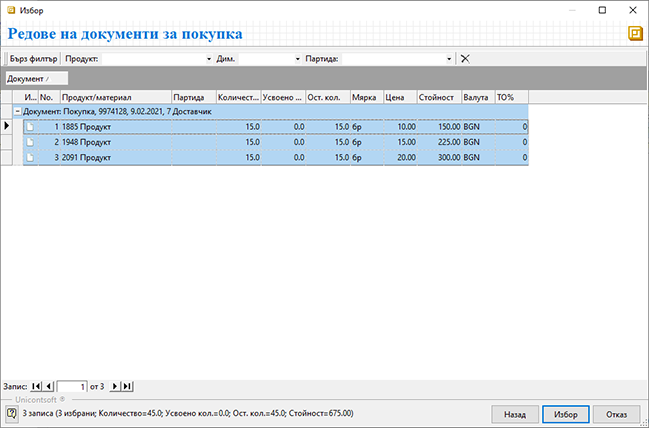Select the cell '1948 Продукт'
This screenshot has width=649, height=428.
point(116,142)
